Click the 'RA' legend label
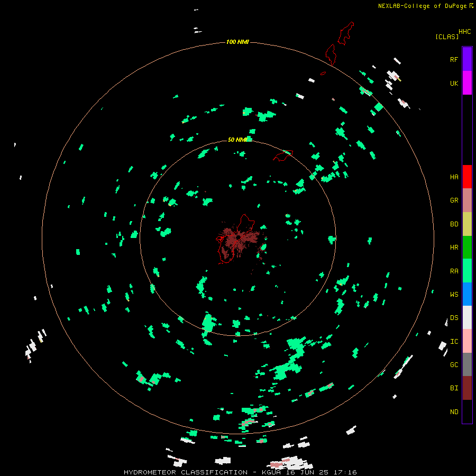This screenshot has height=476, width=476. 454,271
